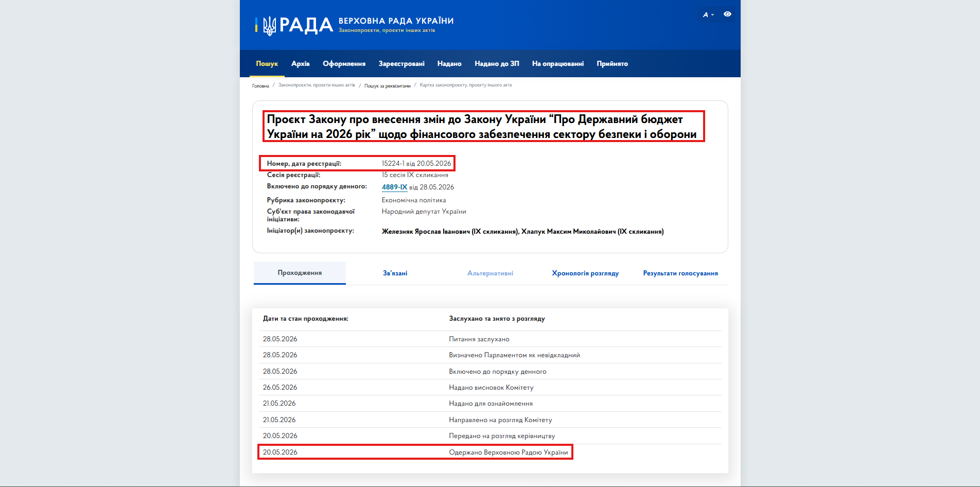Click Пошук за реквізитами breadcrumb

[x=388, y=86]
